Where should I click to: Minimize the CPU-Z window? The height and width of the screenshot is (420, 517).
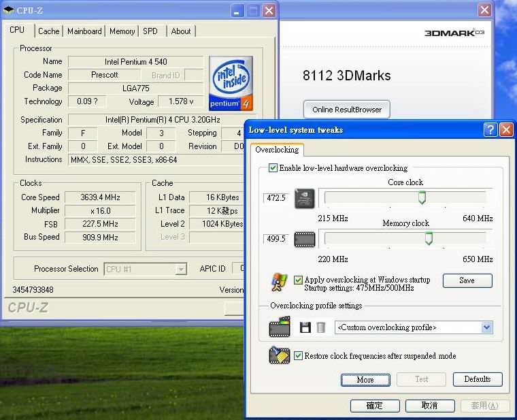click(237, 11)
